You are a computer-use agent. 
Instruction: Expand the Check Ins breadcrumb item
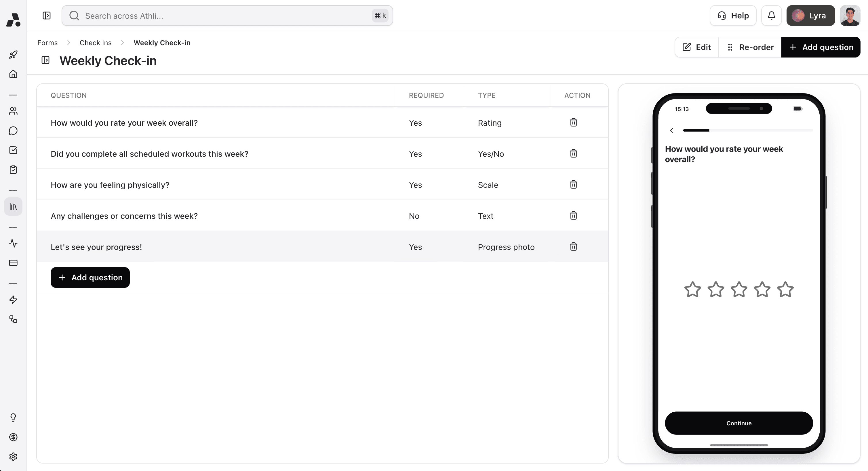pyautogui.click(x=95, y=43)
